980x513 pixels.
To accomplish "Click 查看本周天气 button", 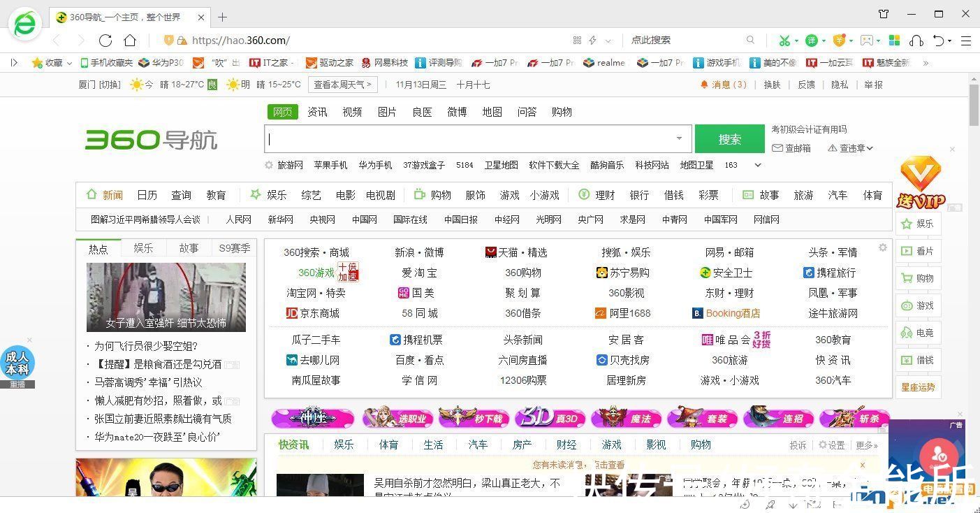I will pyautogui.click(x=342, y=85).
